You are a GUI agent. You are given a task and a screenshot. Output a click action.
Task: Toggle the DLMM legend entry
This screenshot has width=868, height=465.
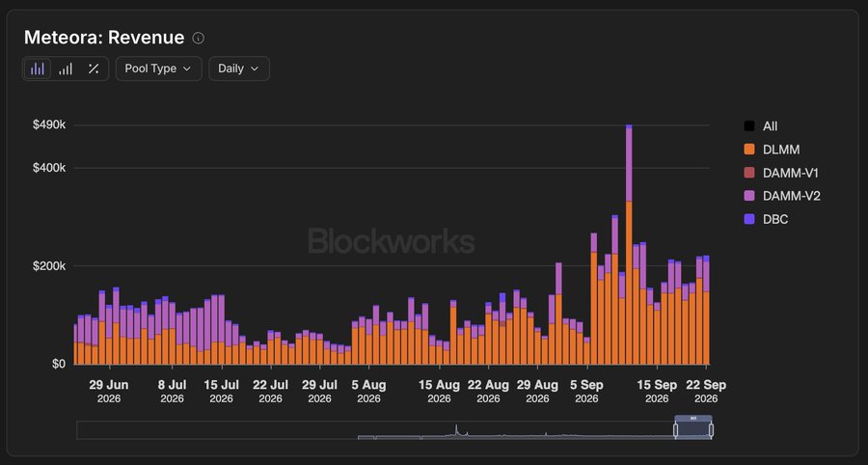(772, 150)
